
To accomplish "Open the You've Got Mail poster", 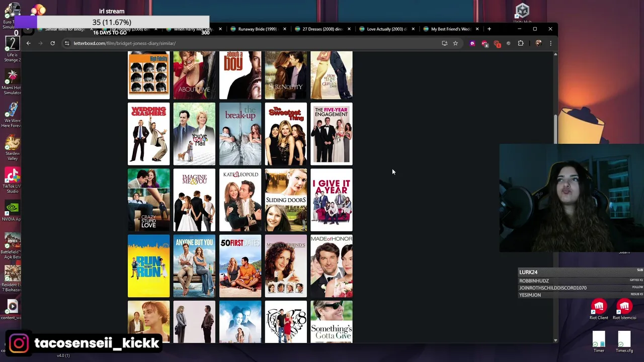I will [194, 134].
